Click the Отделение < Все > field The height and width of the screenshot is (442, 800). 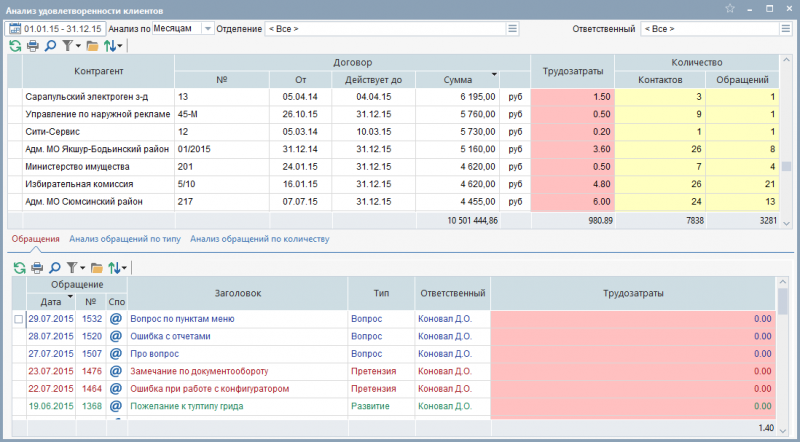386,29
